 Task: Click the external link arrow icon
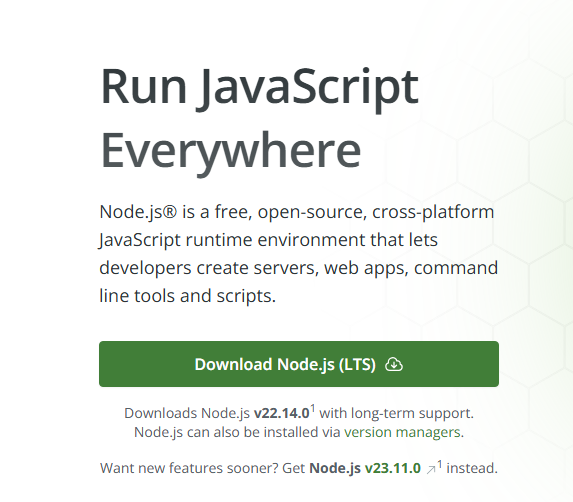(x=431, y=469)
